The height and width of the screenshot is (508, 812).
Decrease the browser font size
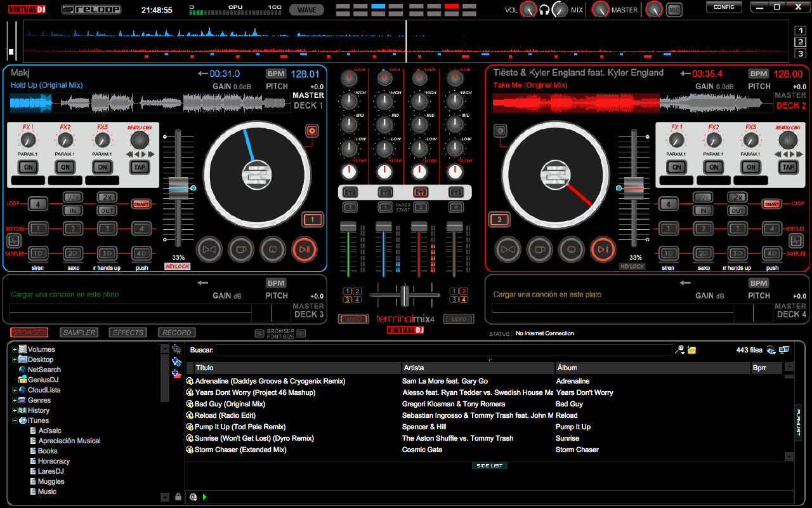259,333
